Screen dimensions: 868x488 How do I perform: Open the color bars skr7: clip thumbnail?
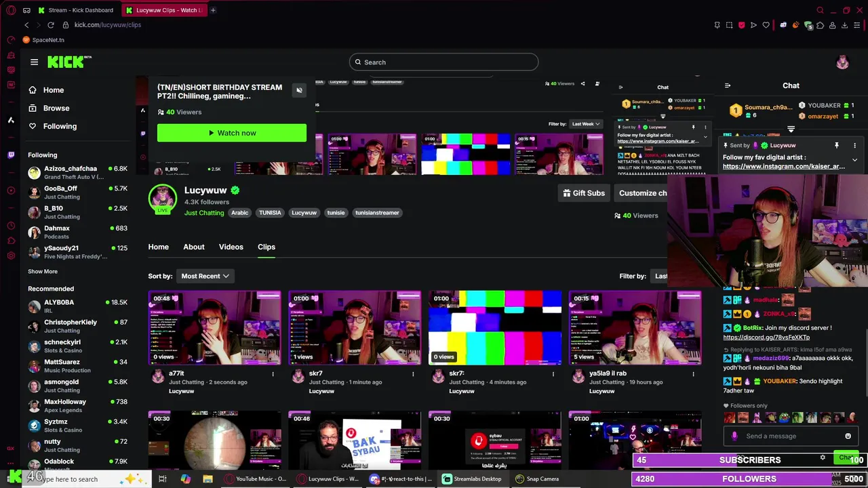coord(495,328)
